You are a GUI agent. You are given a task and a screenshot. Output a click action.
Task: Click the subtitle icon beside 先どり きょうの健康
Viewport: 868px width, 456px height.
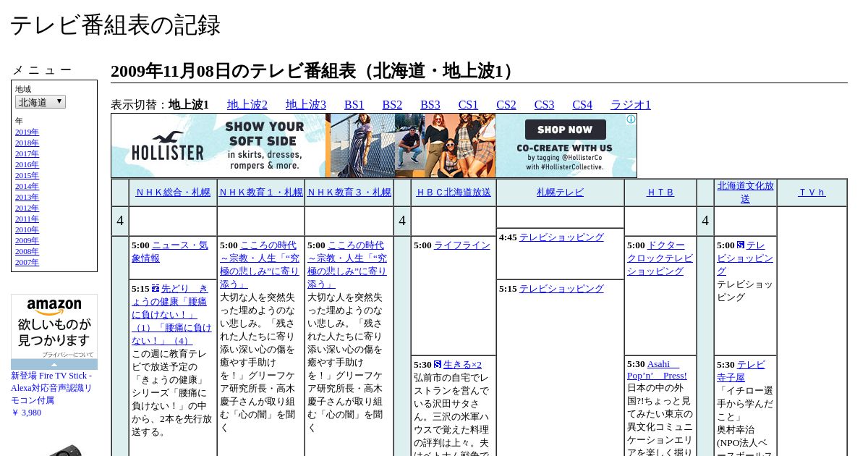156,288
